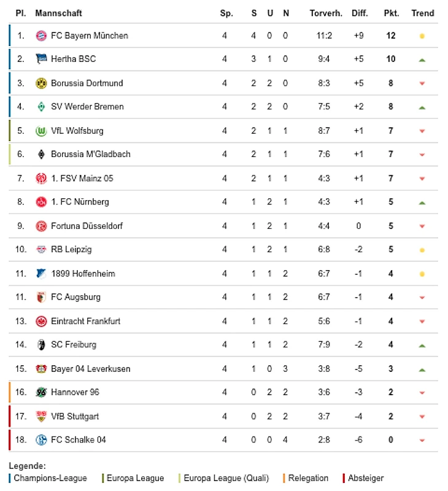
Task: Click the VfL Wolfsburg logo
Action: [x=41, y=131]
